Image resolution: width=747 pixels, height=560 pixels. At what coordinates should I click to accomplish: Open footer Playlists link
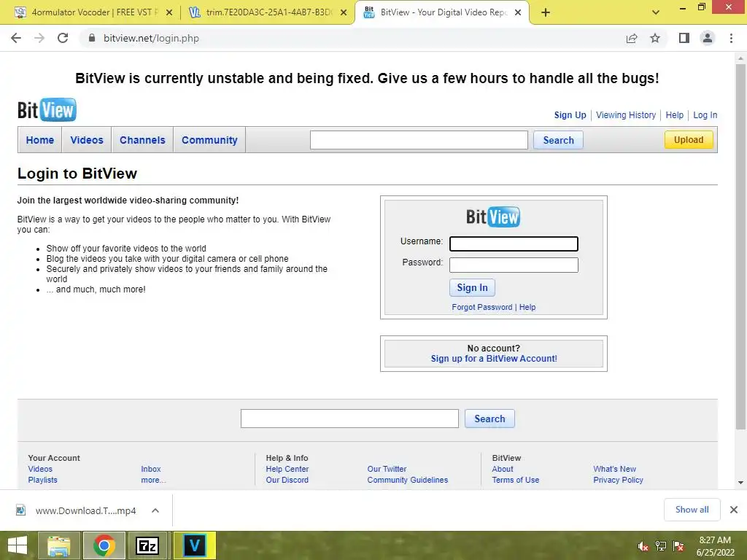coord(43,480)
